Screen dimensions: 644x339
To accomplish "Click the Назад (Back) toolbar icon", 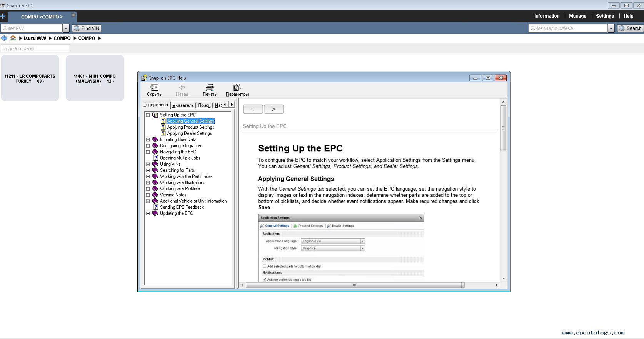I will click(182, 90).
